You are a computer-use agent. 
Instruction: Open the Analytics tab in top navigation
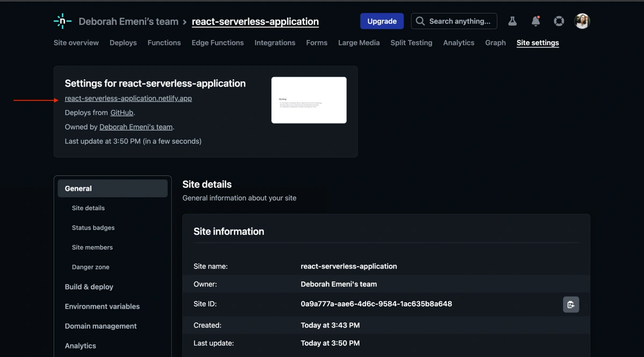click(x=459, y=43)
